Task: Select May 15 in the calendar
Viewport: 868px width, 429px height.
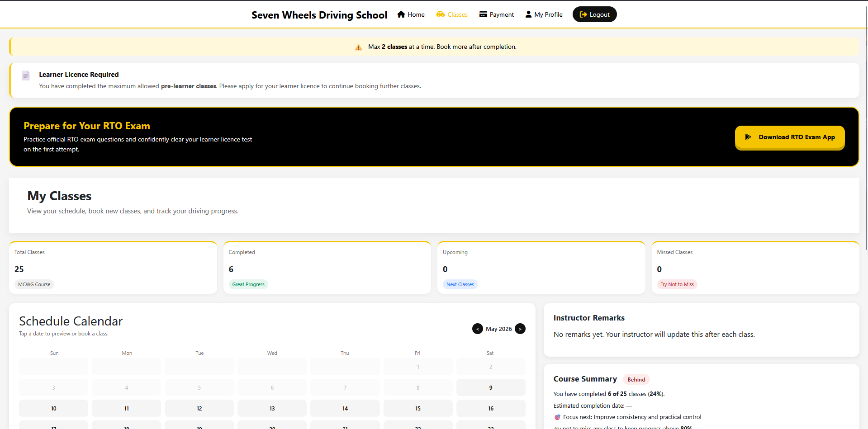Action: click(x=418, y=409)
